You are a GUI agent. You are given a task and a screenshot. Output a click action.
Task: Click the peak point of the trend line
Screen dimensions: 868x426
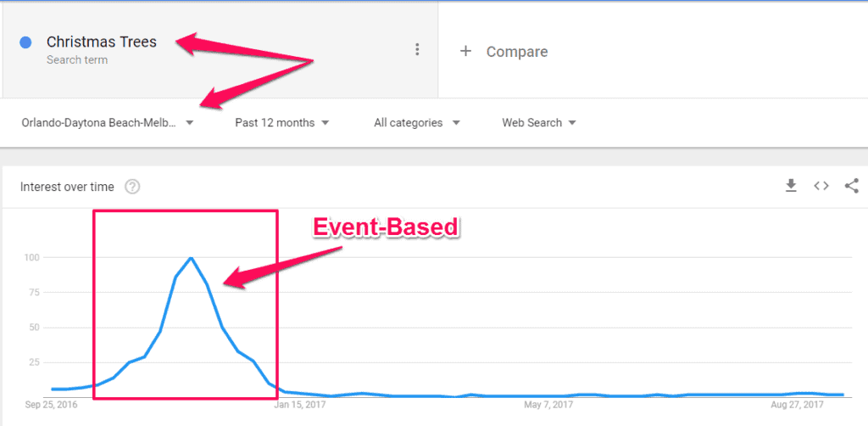(x=191, y=258)
